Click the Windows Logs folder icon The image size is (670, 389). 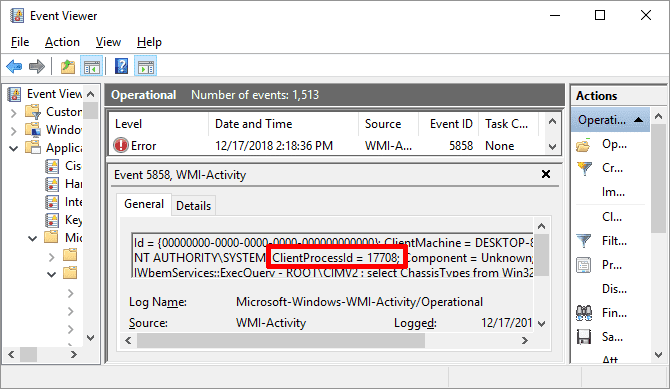(33, 130)
